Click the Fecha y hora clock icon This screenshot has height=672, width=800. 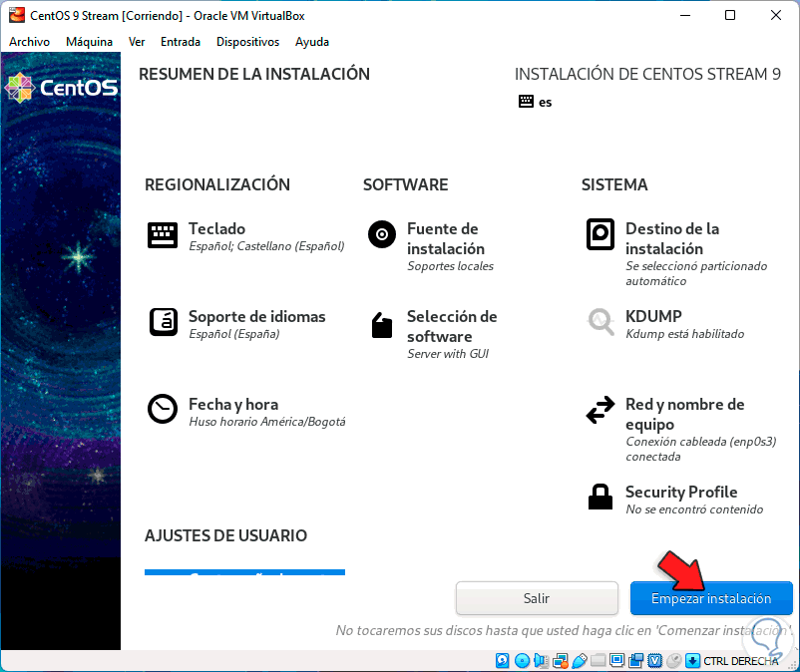point(163,409)
